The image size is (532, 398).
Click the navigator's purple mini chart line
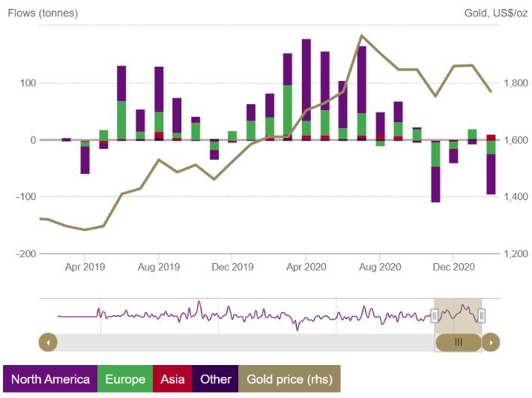[225, 315]
